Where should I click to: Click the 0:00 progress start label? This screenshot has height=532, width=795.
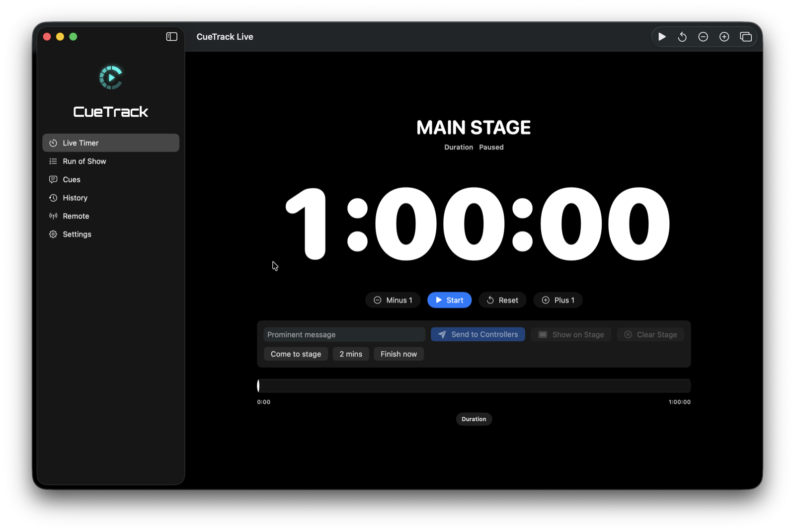[x=264, y=402]
